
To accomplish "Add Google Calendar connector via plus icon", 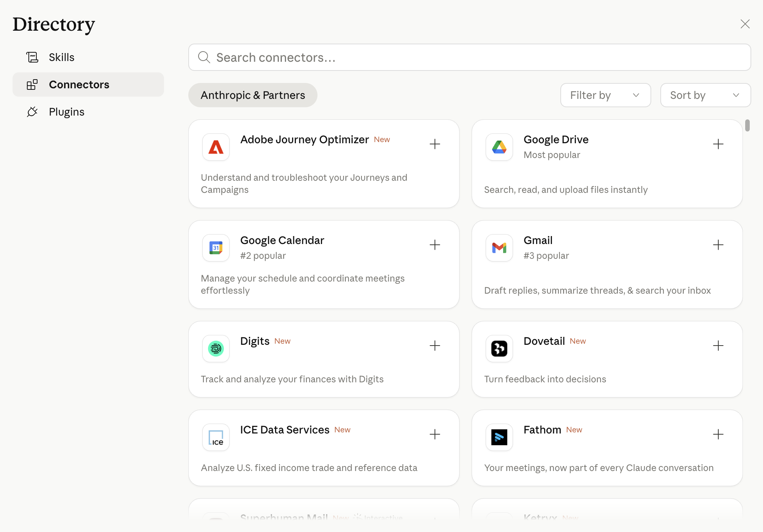I will 435,245.
